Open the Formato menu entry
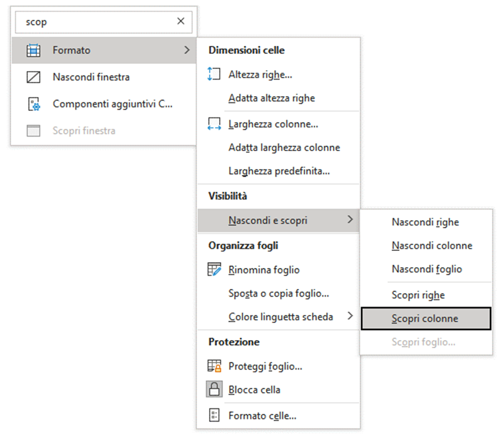 tap(104, 50)
